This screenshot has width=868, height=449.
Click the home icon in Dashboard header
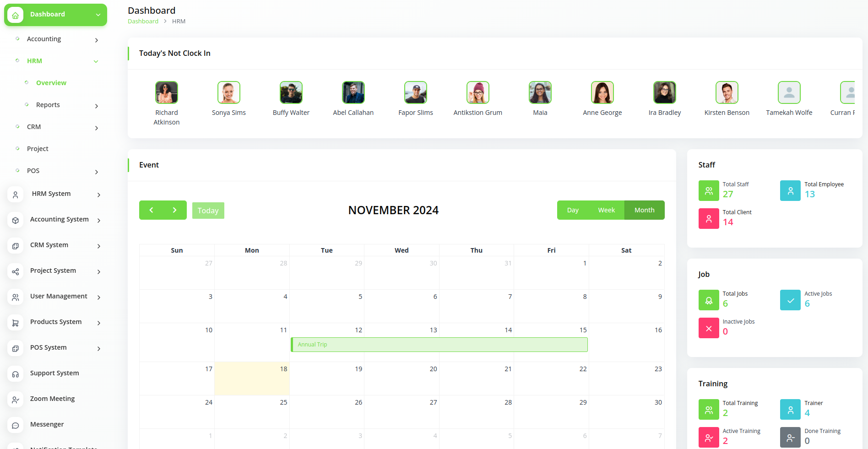tap(15, 15)
